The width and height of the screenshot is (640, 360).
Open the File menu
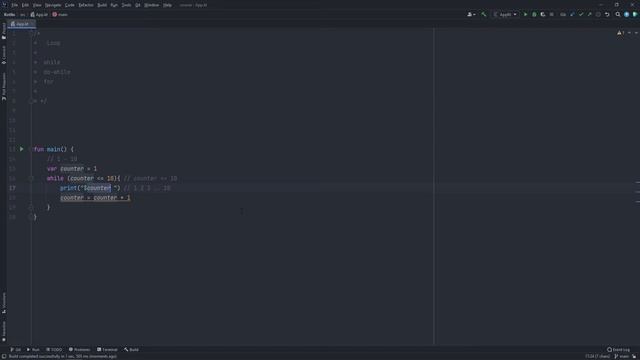tap(15, 5)
